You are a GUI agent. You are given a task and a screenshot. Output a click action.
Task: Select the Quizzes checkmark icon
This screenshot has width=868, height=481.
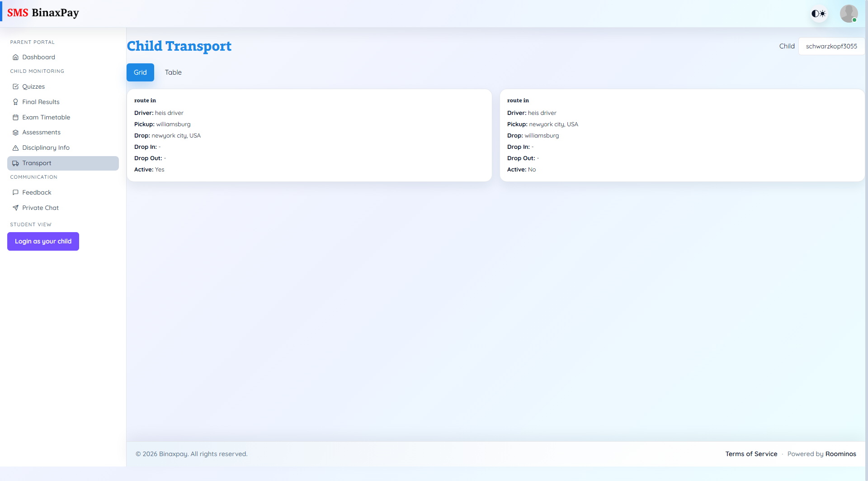pos(16,86)
